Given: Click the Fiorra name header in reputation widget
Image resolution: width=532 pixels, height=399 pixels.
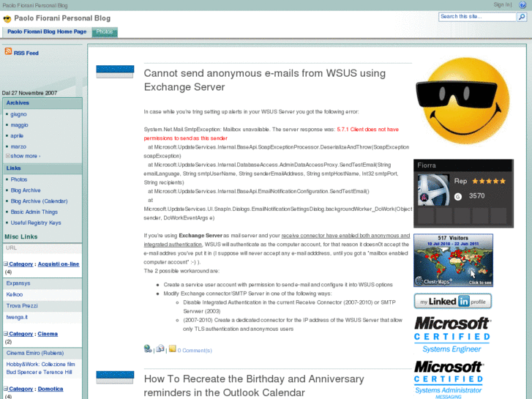Looking at the screenshot, I should 427,165.
